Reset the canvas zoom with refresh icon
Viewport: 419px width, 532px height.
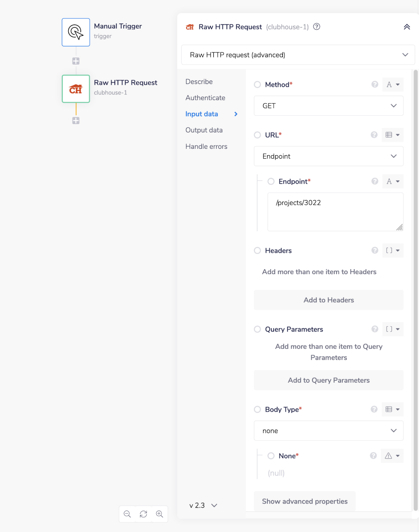click(143, 514)
